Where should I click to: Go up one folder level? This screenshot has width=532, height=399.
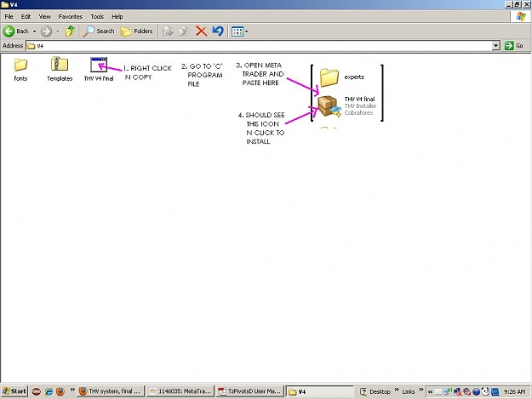click(x=71, y=31)
